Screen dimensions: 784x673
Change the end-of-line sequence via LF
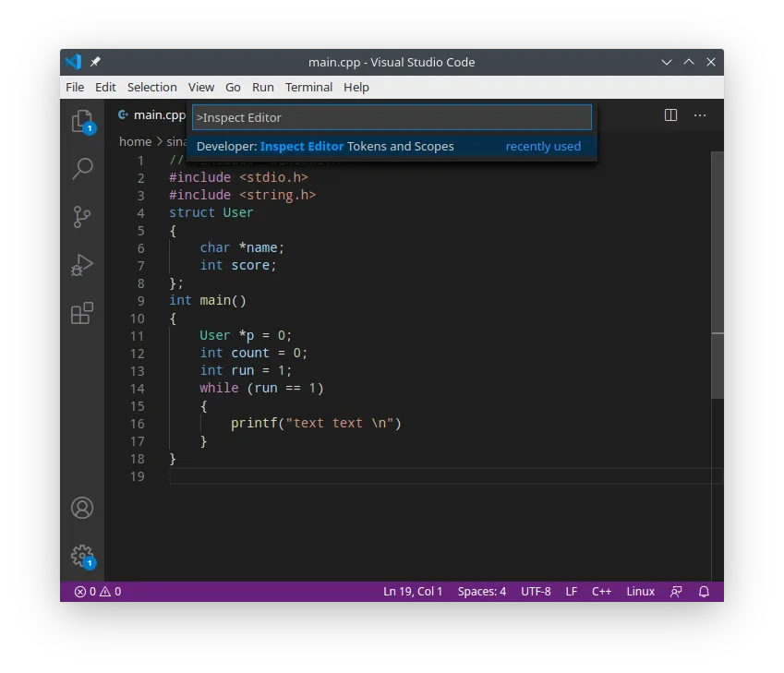[x=571, y=592]
